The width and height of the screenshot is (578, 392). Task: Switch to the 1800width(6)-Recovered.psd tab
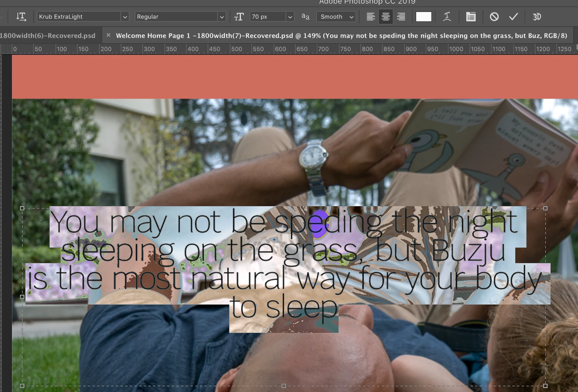[48, 36]
